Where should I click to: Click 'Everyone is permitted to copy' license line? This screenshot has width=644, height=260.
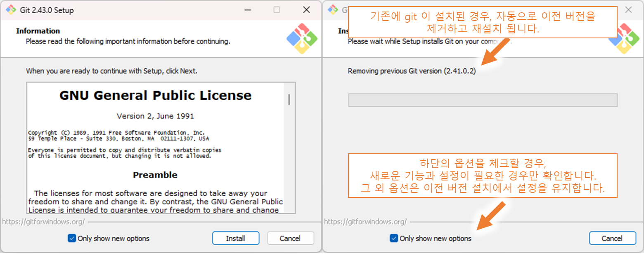(125, 150)
